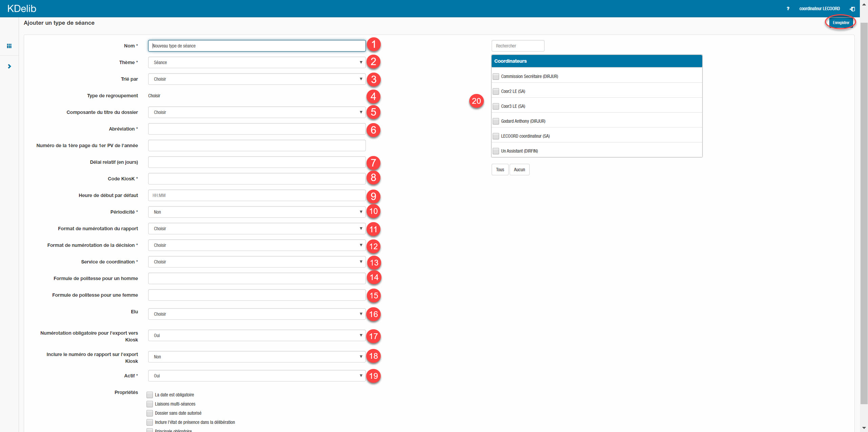Viewport: 868px width, 432px height.
Task: Click coordinateur LECOORD user menu
Action: 819,8
